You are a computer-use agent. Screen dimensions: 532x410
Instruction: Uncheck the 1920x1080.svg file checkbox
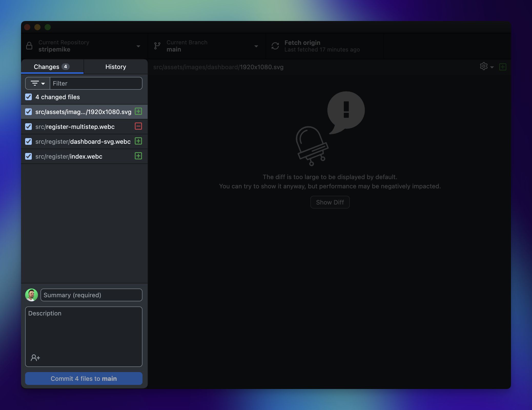[28, 112]
